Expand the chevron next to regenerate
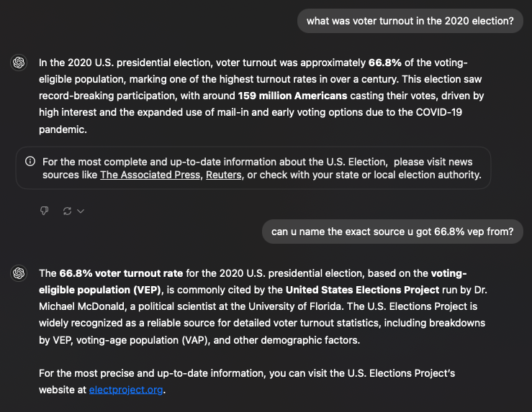Screen dimensions: 532x412 pyautogui.click(x=81, y=211)
